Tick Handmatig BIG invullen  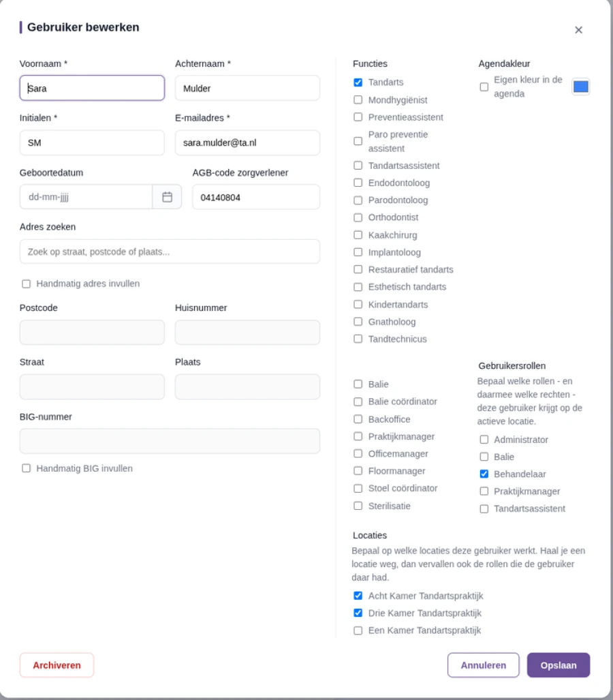coord(27,468)
